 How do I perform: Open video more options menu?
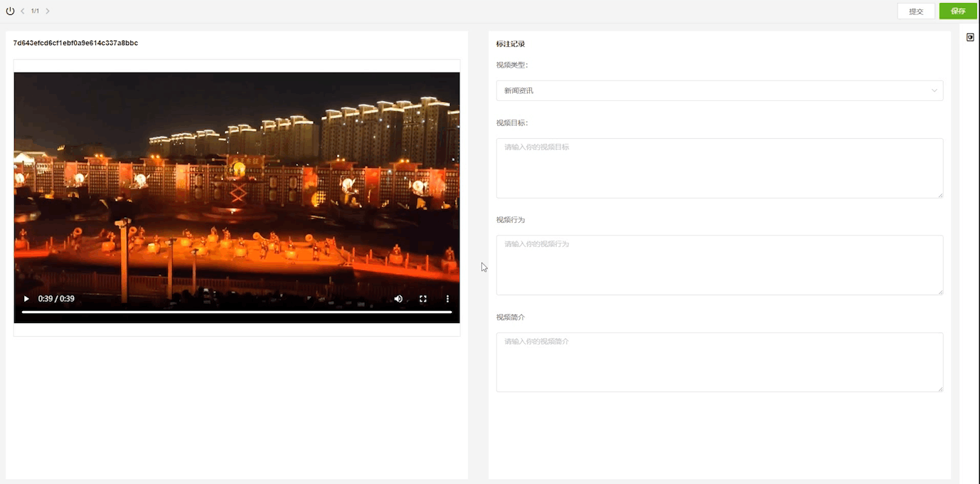[447, 299]
